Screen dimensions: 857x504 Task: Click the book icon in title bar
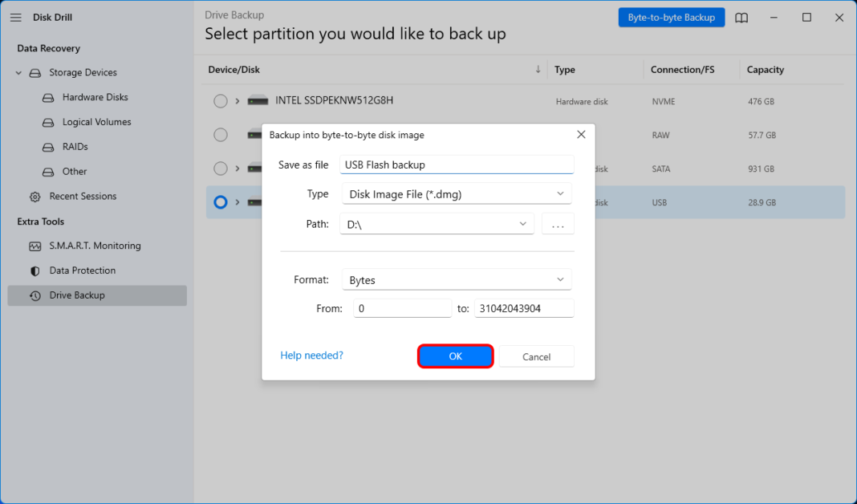741,18
